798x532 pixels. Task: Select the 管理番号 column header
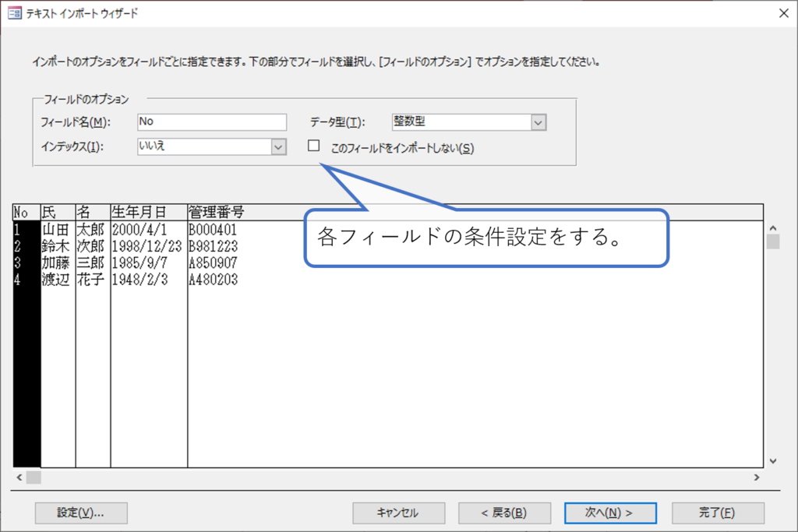(x=217, y=212)
